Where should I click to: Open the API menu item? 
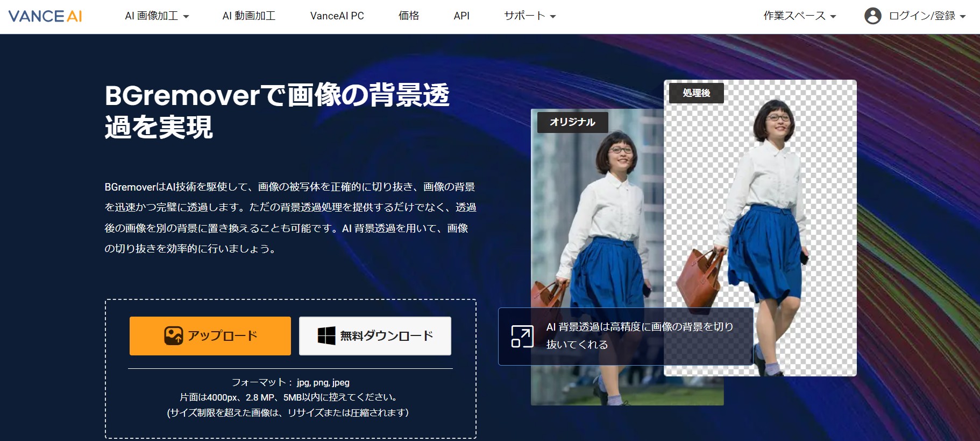[461, 16]
